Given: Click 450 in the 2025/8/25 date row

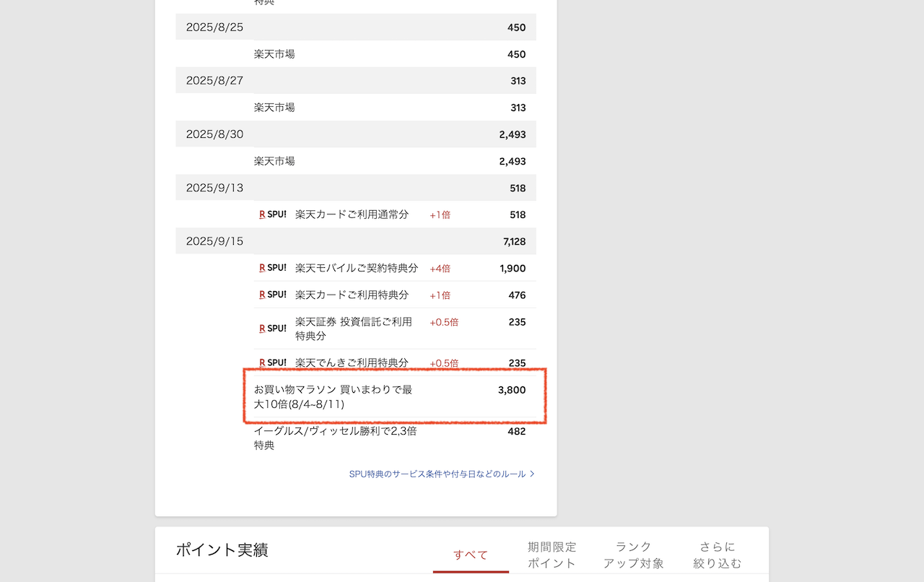Looking at the screenshot, I should tap(517, 27).
